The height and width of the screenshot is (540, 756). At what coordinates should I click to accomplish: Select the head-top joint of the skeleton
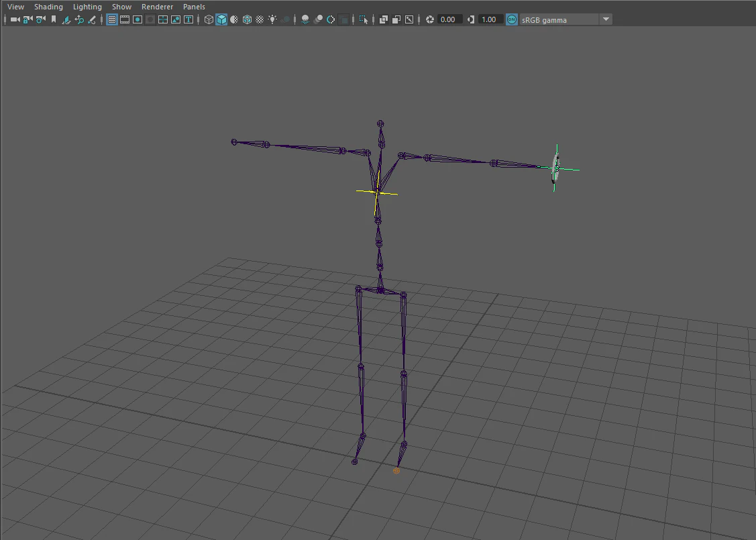(380, 124)
